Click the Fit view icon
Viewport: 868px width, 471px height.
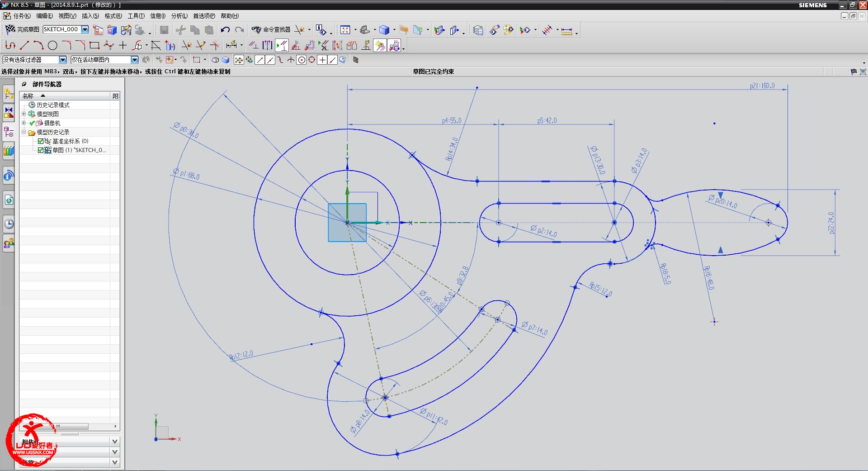pos(345,30)
